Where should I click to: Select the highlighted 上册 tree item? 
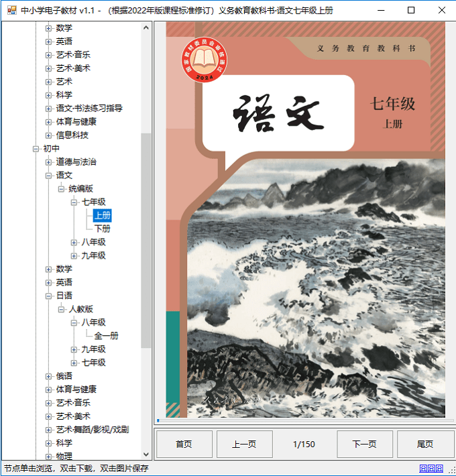coord(102,215)
